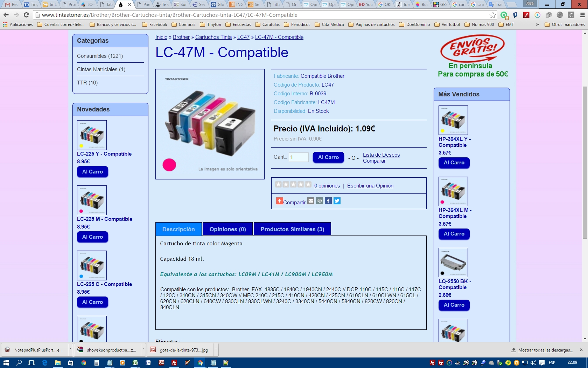
Task: Click the page vertical scrollbar thumb
Action: click(x=585, y=162)
